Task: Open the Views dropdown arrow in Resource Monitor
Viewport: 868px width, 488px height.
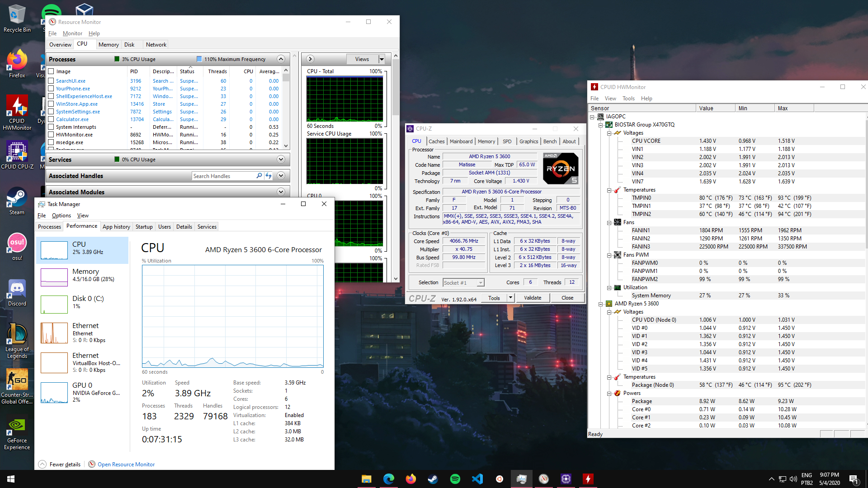Action: (x=382, y=59)
